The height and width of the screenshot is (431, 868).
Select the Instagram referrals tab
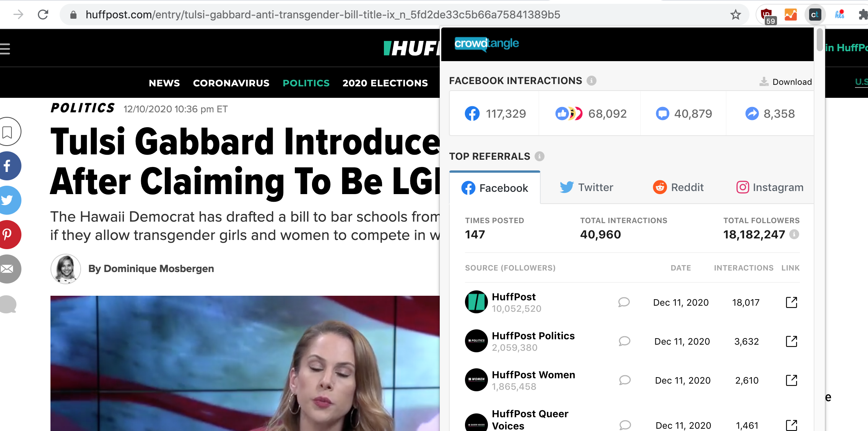[x=770, y=187]
